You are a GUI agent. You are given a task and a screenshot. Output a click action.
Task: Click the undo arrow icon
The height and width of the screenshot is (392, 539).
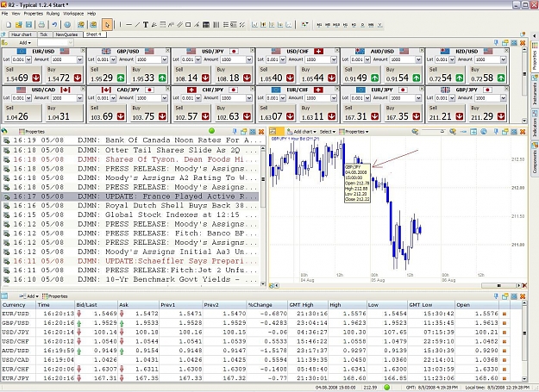click(x=54, y=25)
